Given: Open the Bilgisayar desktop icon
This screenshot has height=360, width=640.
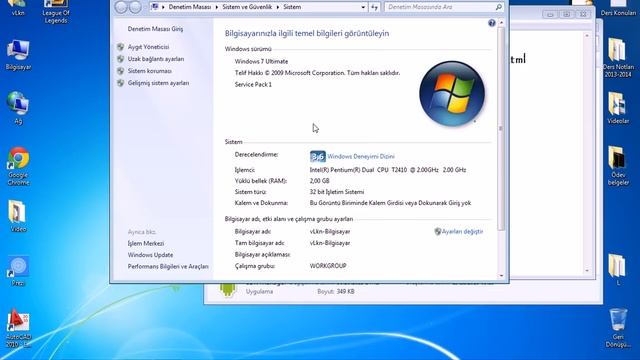Looking at the screenshot, I should (x=18, y=56).
